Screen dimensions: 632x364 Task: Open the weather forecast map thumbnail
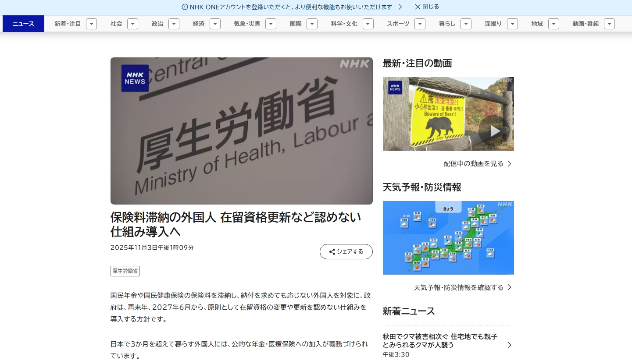448,238
